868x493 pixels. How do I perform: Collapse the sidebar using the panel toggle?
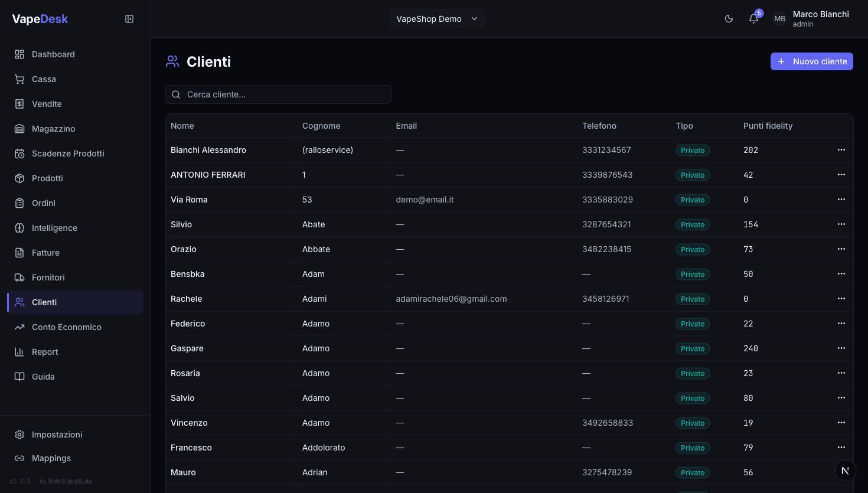click(129, 18)
